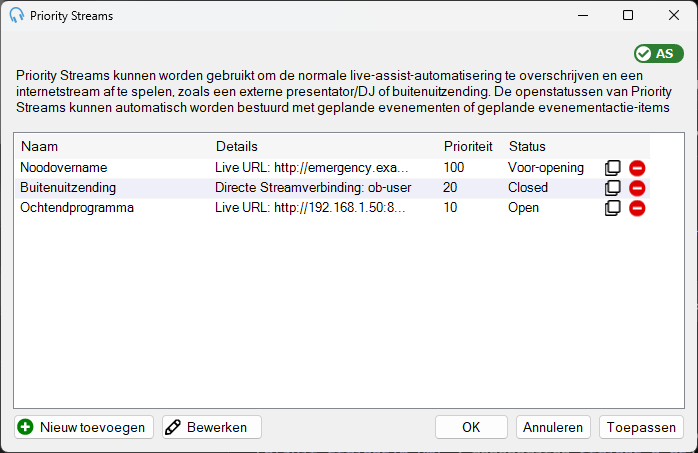Viewport: 698px width, 453px height.
Task: Maximize the Priority Streams window
Action: tap(628, 16)
